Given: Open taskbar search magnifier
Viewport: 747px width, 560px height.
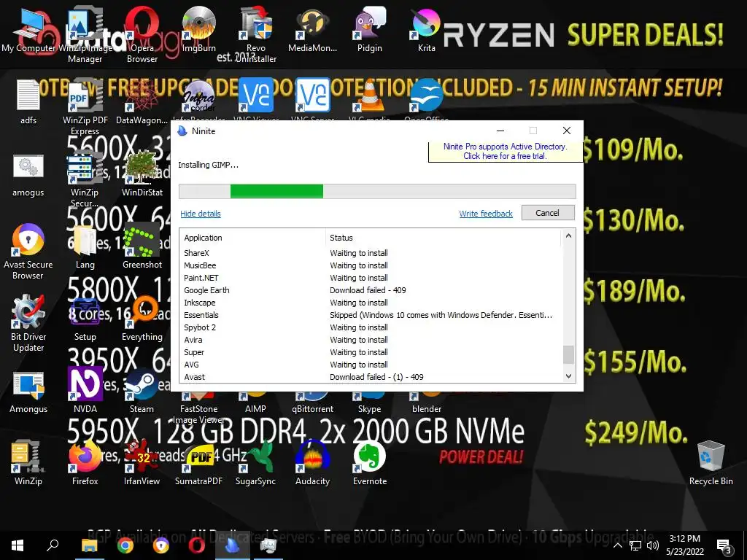Looking at the screenshot, I should click(x=53, y=545).
